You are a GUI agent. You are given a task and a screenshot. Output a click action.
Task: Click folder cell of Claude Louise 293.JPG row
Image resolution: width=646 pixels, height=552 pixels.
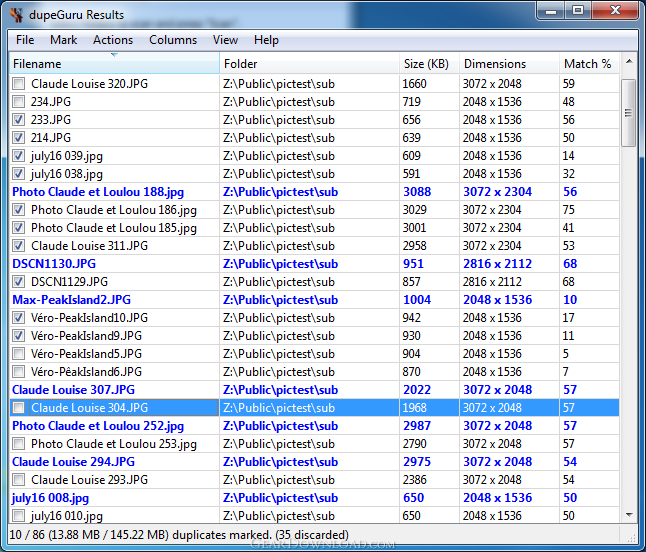point(309,480)
